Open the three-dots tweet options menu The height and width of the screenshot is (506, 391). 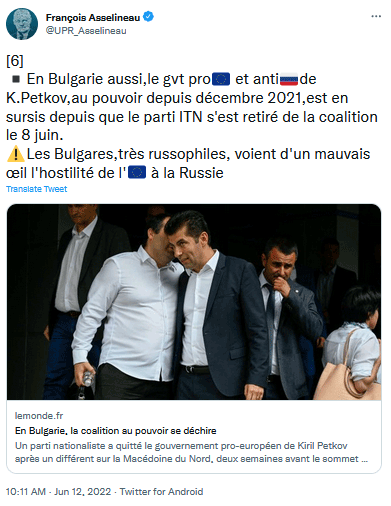[376, 16]
